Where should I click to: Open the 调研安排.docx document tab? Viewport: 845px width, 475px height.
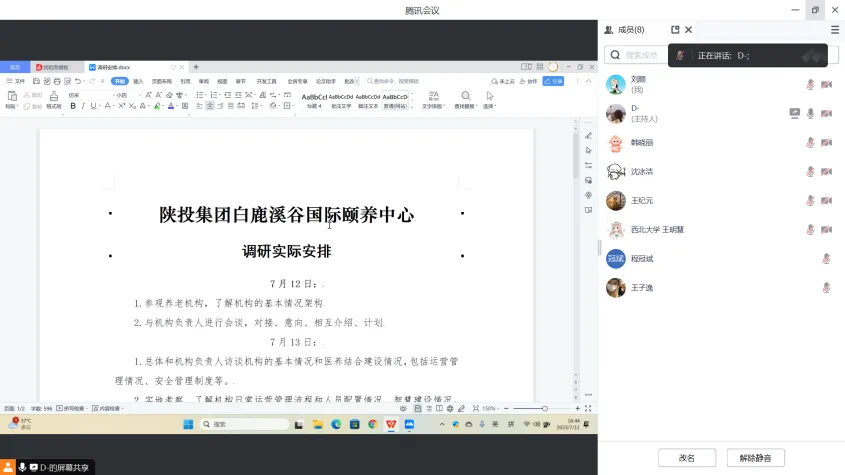pyautogui.click(x=112, y=67)
